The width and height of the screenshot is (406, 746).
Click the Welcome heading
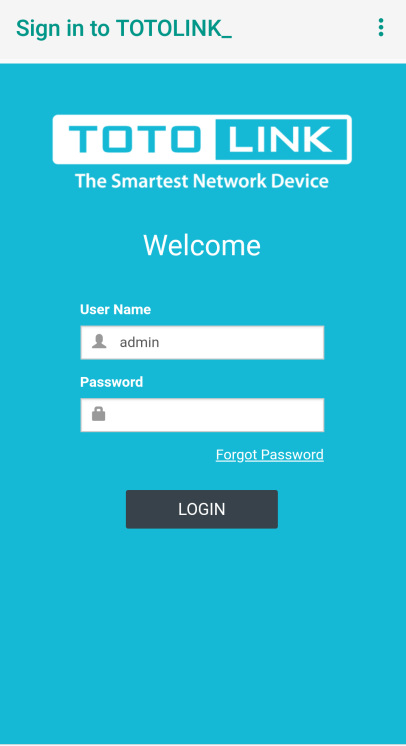202,245
